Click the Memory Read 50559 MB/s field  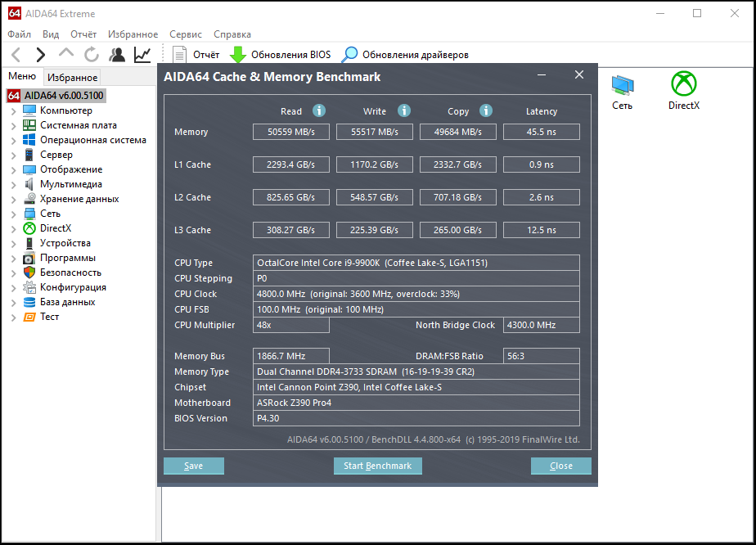291,132
